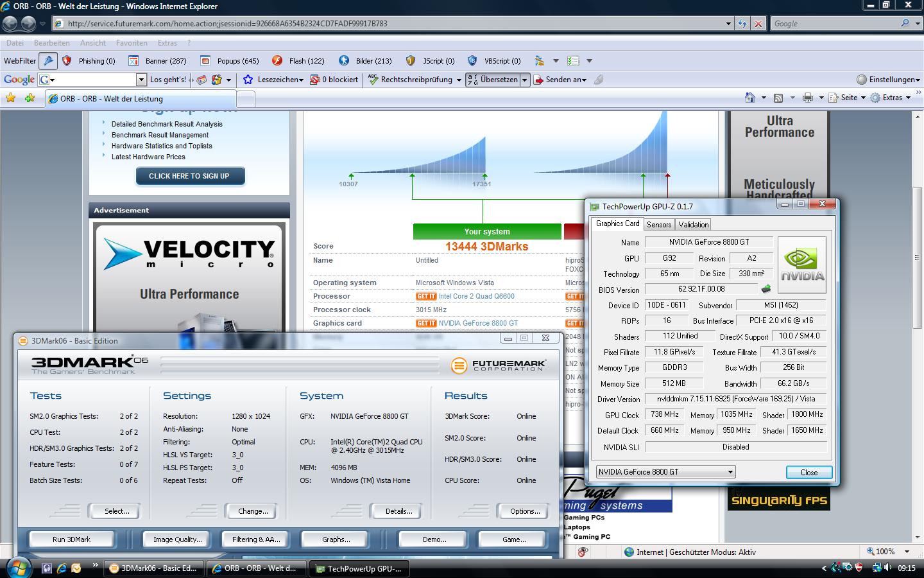Open the address bar URL dropdown

click(728, 24)
